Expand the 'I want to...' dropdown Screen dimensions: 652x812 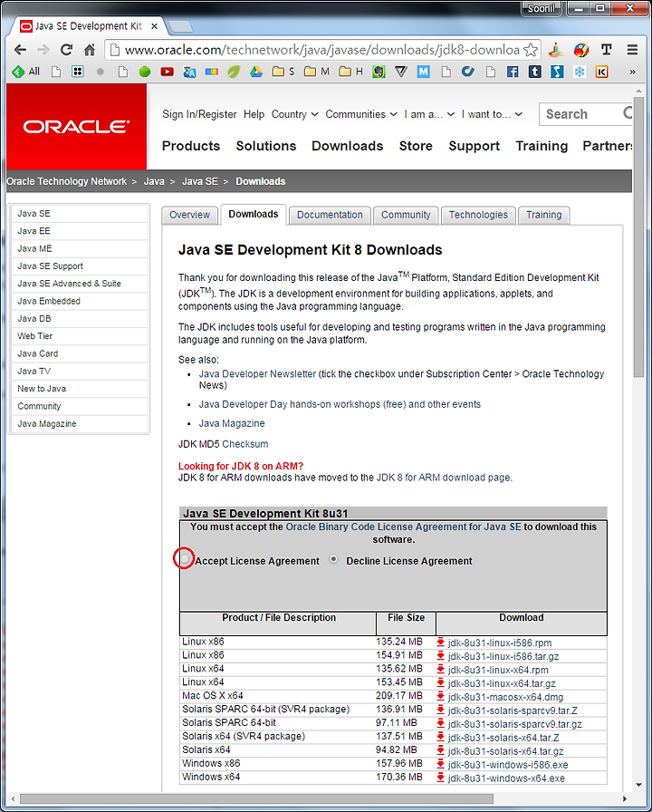coord(492,114)
